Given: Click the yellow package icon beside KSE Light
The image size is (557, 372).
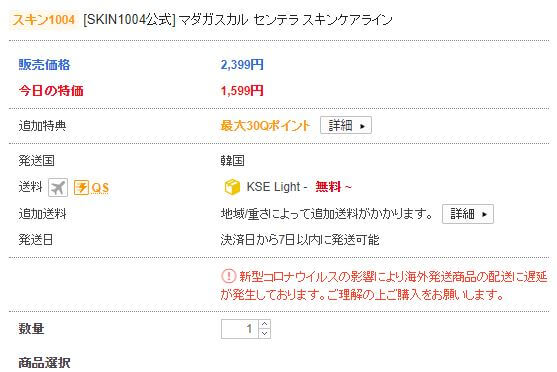Looking at the screenshot, I should coord(232,187).
